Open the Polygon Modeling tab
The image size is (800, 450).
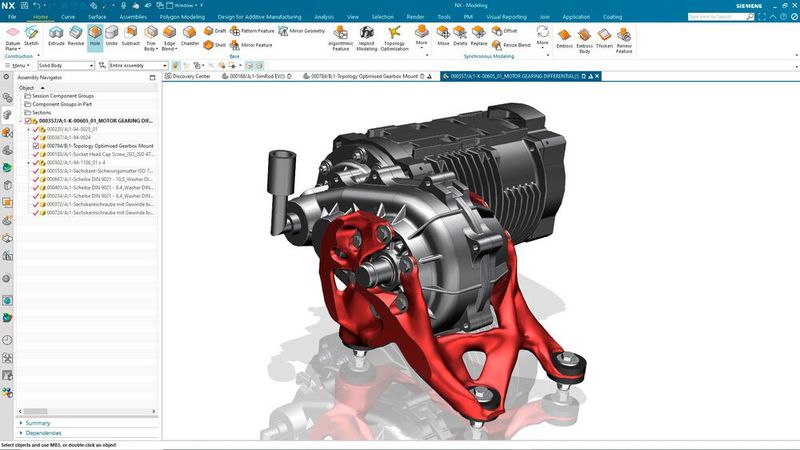(x=182, y=17)
